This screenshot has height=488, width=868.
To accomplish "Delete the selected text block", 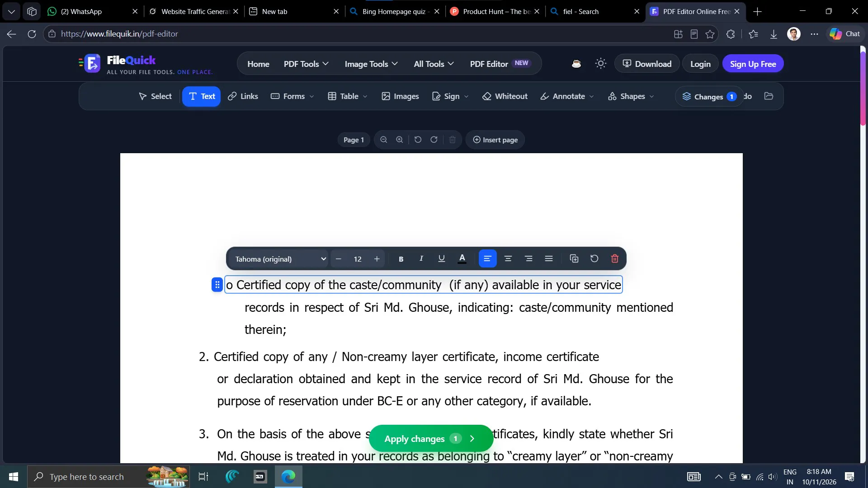I will click(x=615, y=259).
